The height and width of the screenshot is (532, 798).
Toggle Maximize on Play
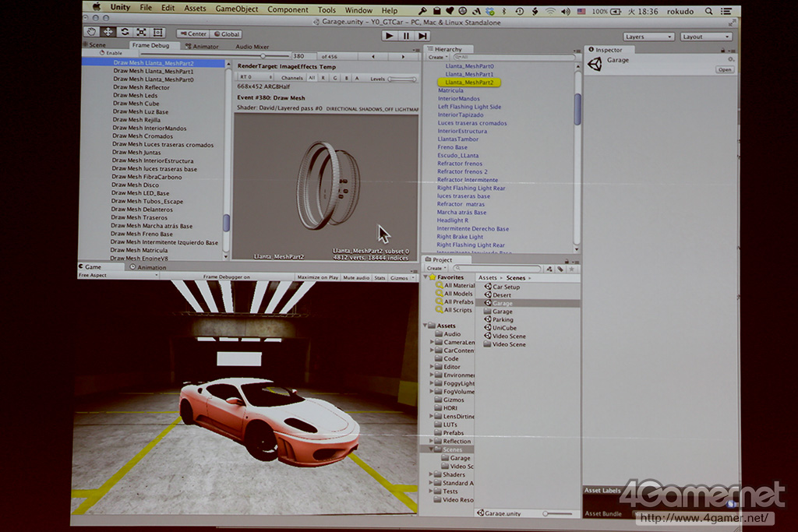click(317, 277)
